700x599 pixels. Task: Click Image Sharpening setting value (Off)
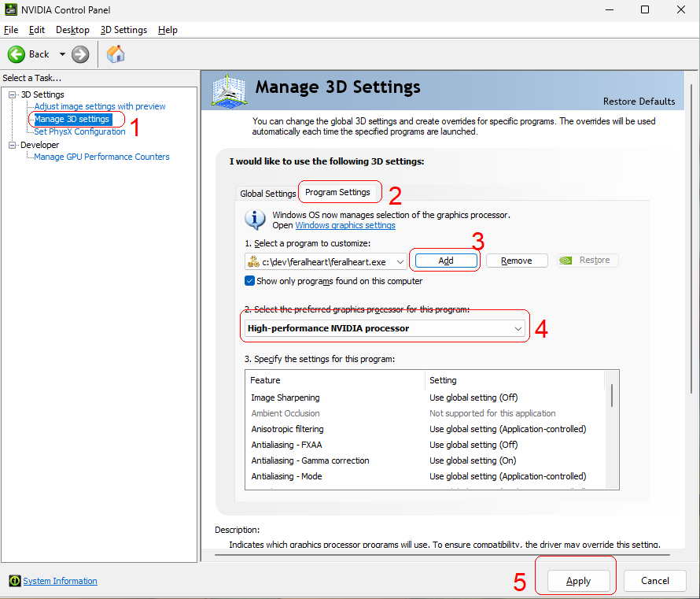pyautogui.click(x=473, y=397)
